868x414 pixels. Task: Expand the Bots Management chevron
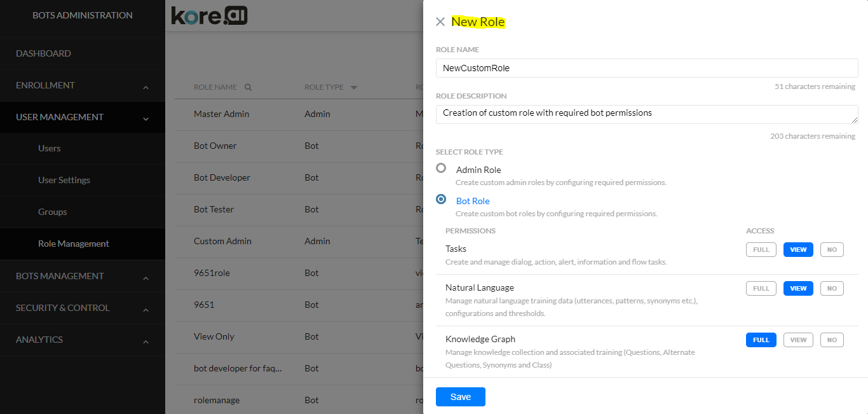point(146,278)
